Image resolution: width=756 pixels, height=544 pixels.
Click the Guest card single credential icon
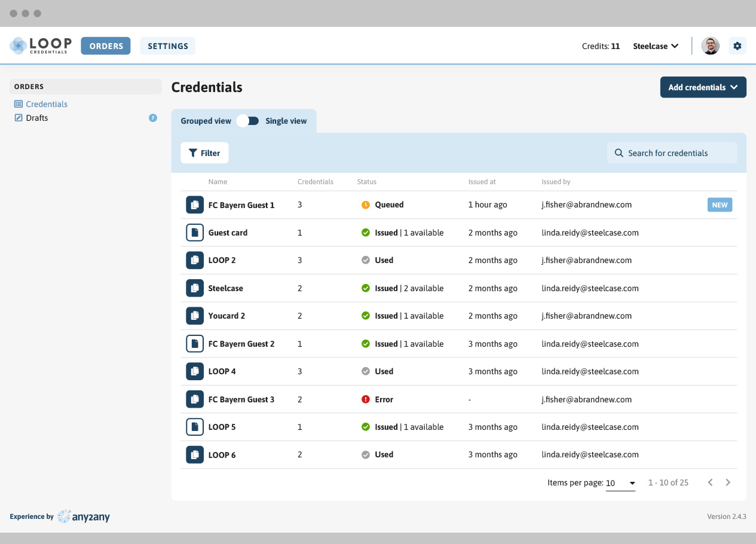click(x=194, y=233)
